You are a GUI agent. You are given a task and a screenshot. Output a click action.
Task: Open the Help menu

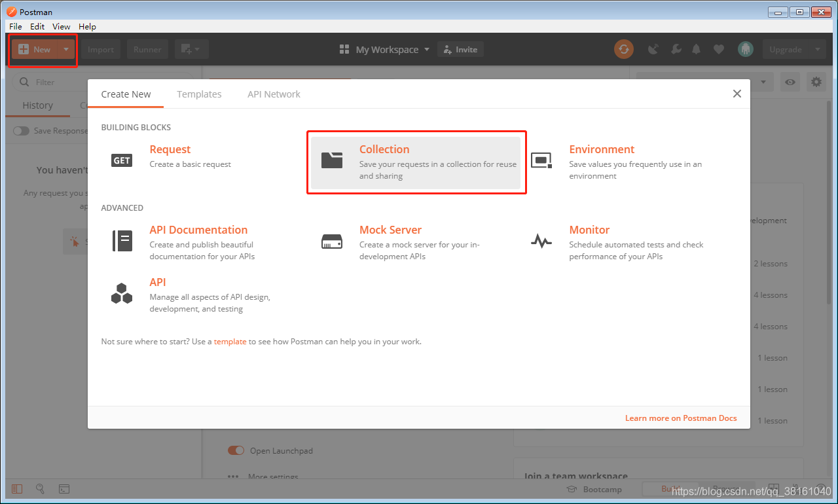[87, 26]
